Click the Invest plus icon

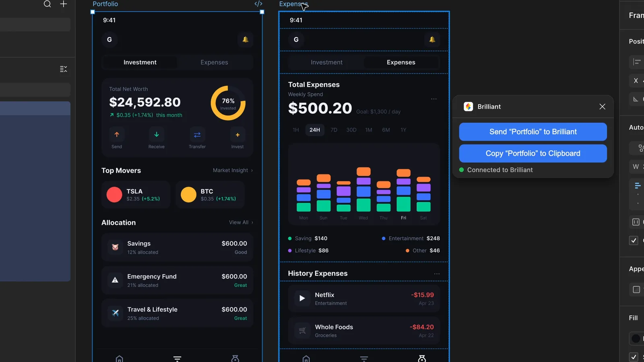pos(237,135)
